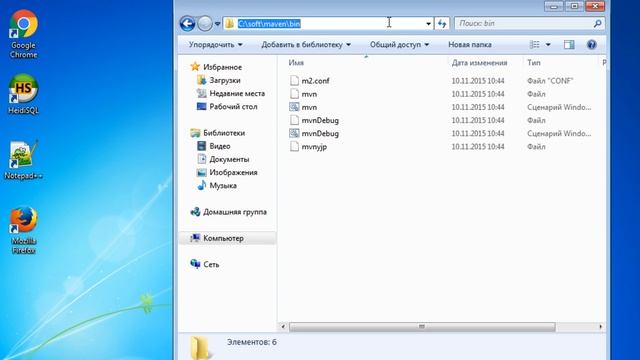Select the m2.conf file
This screenshot has height=360, width=640.
[315, 81]
